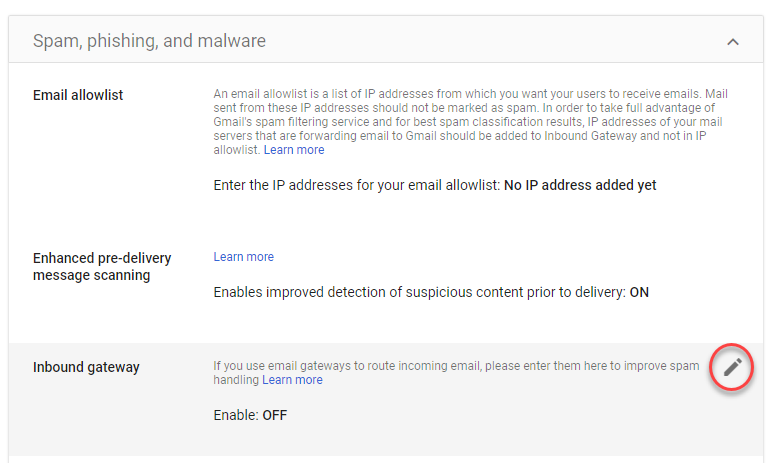Open Learn more link in Email allowlist description

[x=294, y=150]
